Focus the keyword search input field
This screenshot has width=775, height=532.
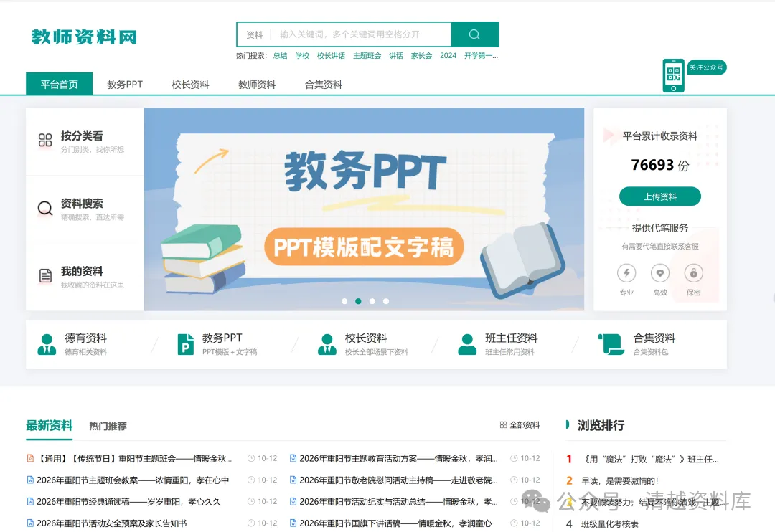tap(362, 34)
